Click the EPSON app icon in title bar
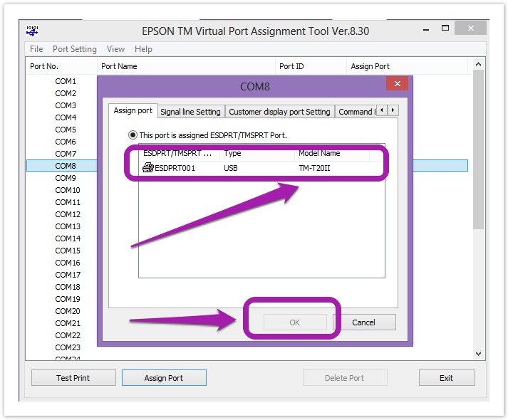Viewport: 508px width, 420px height. [x=33, y=31]
